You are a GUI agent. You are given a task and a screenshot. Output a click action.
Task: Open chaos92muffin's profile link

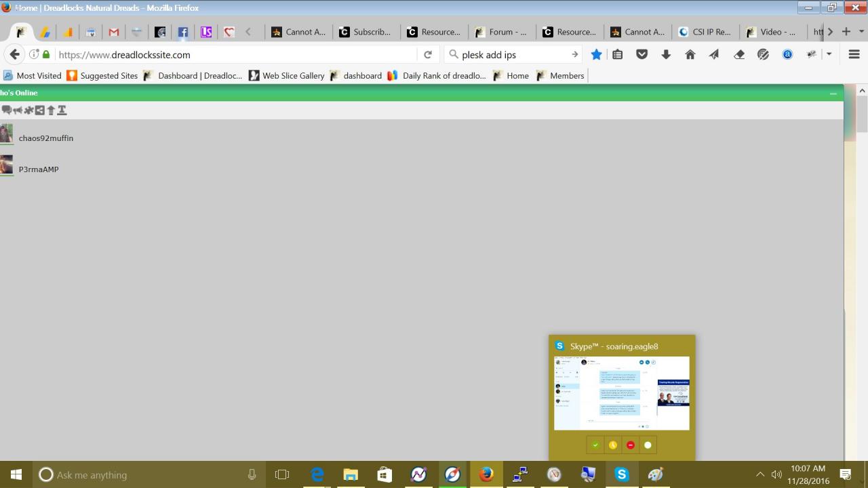[x=46, y=138]
